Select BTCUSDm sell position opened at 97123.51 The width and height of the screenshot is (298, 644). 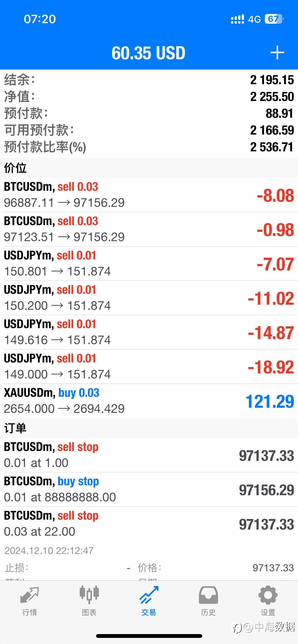(149, 229)
